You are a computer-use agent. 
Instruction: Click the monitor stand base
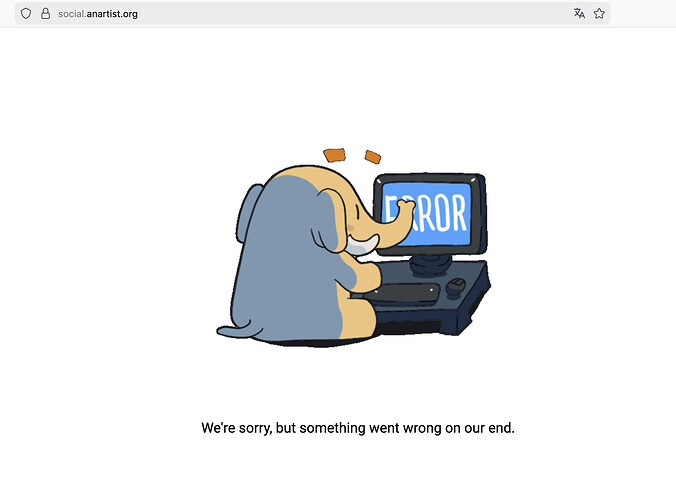430,264
